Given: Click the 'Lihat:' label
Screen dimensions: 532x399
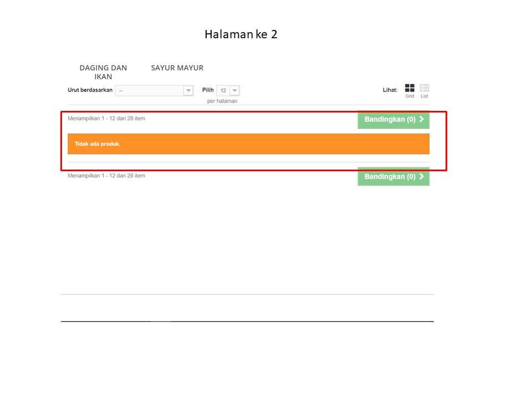Looking at the screenshot, I should [x=390, y=90].
